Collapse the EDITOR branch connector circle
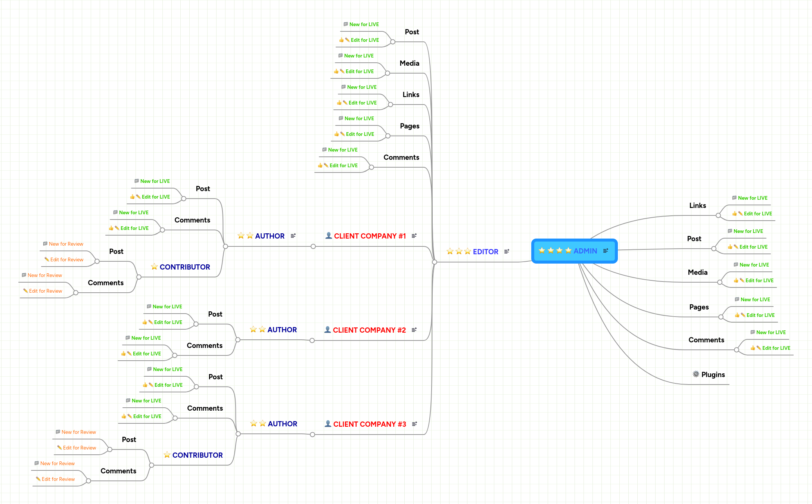The height and width of the screenshot is (504, 812). (434, 262)
